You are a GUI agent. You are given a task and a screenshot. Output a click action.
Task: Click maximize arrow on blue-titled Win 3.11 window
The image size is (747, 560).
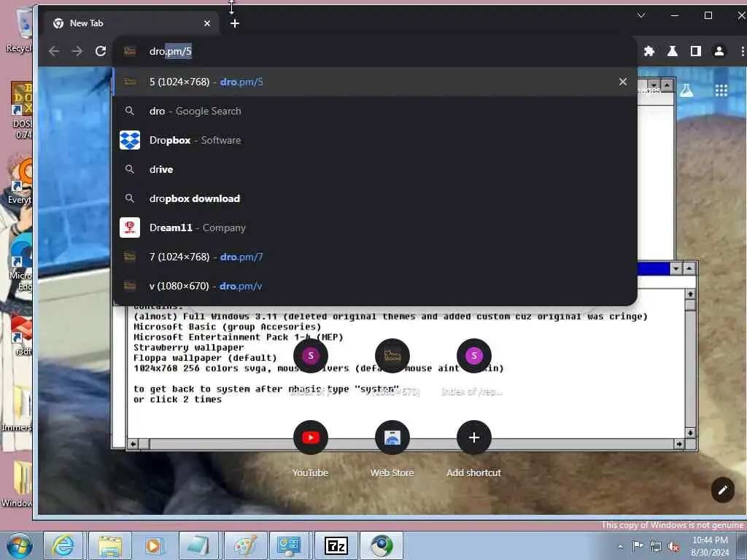tap(689, 268)
